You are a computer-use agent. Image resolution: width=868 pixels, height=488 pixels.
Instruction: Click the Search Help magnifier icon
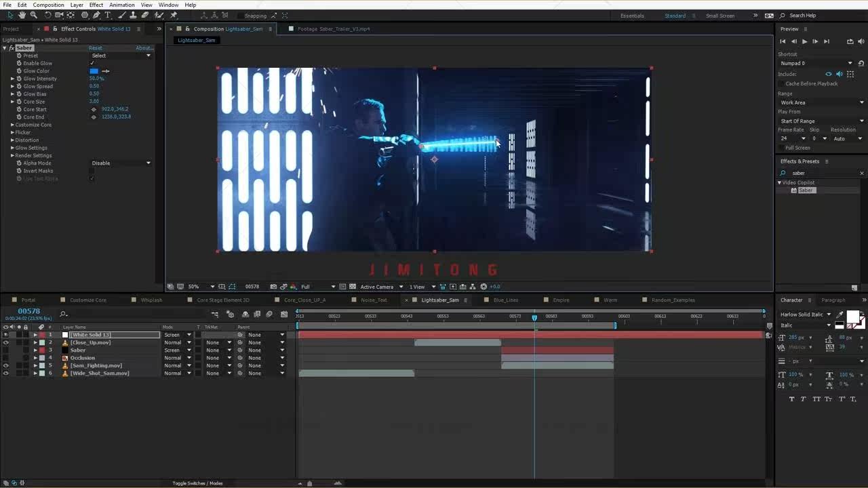coord(783,16)
